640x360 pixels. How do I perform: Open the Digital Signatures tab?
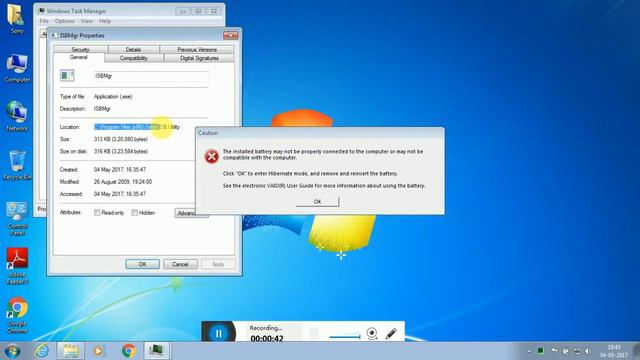[x=199, y=58]
